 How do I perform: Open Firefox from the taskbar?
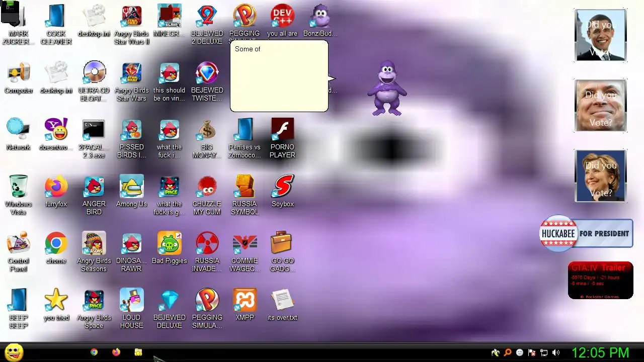pos(116,352)
